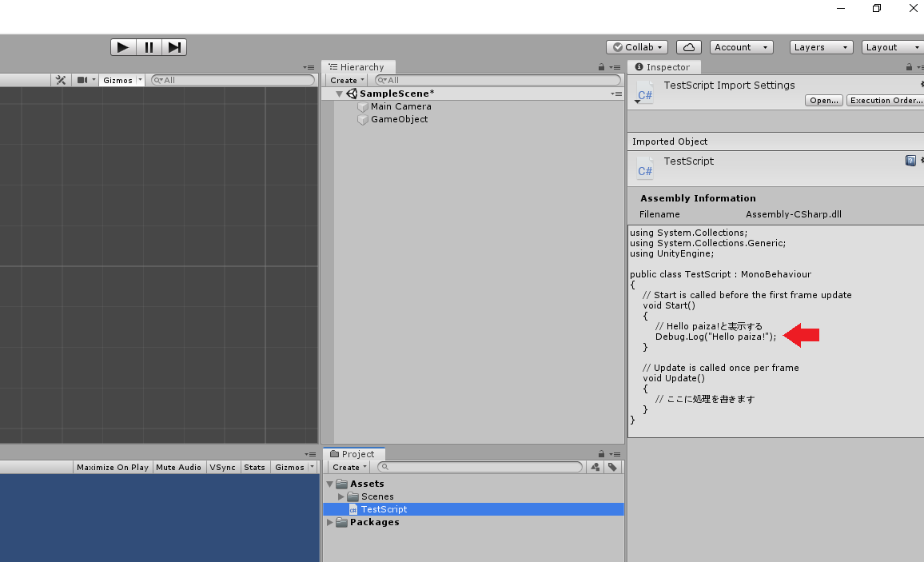
Task: Open the Account dropdown
Action: pos(741,47)
